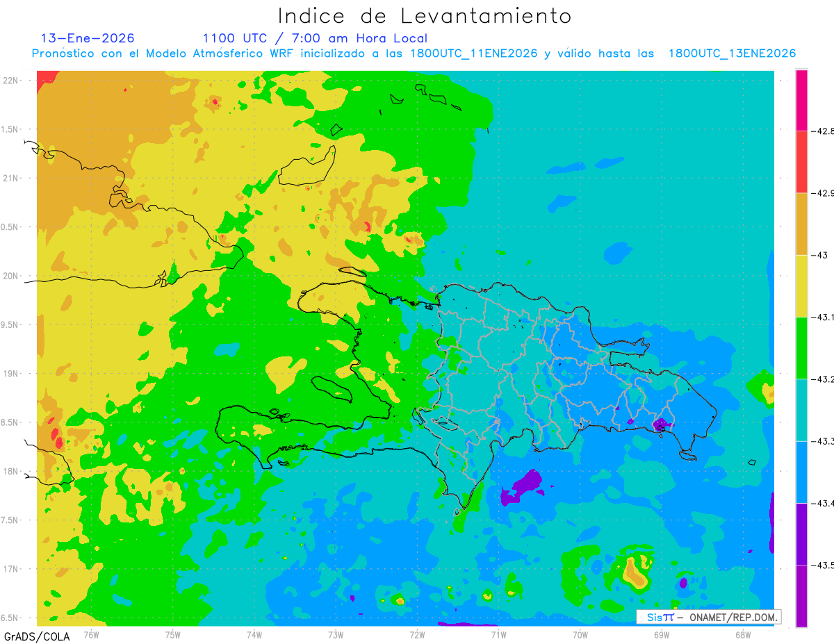Click the legend value "-42.8"

[822, 131]
